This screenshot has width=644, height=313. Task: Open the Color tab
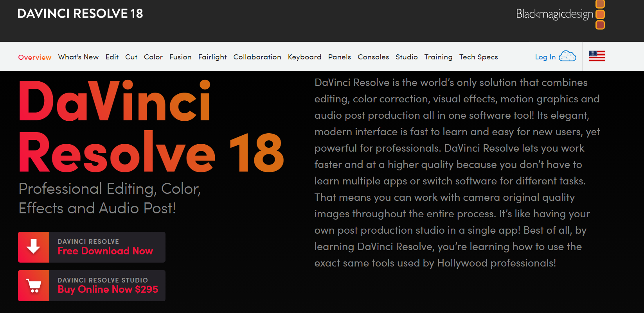click(153, 57)
